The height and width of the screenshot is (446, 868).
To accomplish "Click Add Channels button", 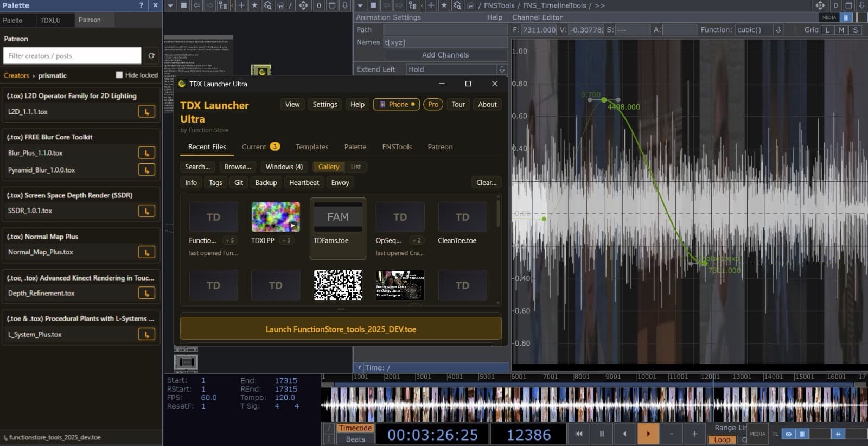I will (445, 55).
